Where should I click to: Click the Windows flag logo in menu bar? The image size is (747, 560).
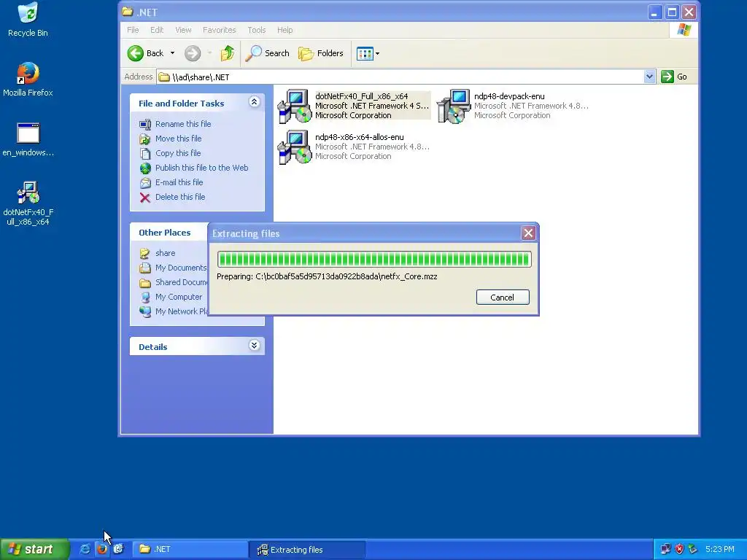tap(684, 30)
